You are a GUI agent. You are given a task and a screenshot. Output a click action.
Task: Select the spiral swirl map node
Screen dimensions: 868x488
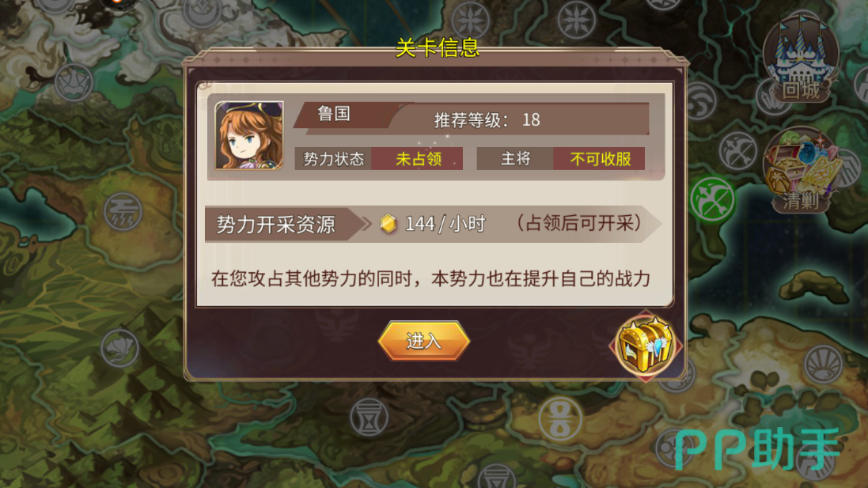tap(700, 101)
